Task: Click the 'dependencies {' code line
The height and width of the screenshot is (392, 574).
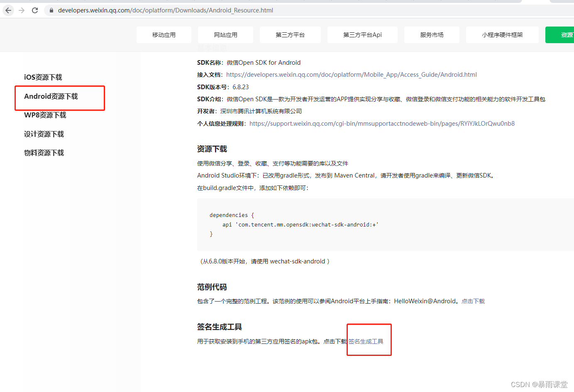Action: (x=232, y=215)
